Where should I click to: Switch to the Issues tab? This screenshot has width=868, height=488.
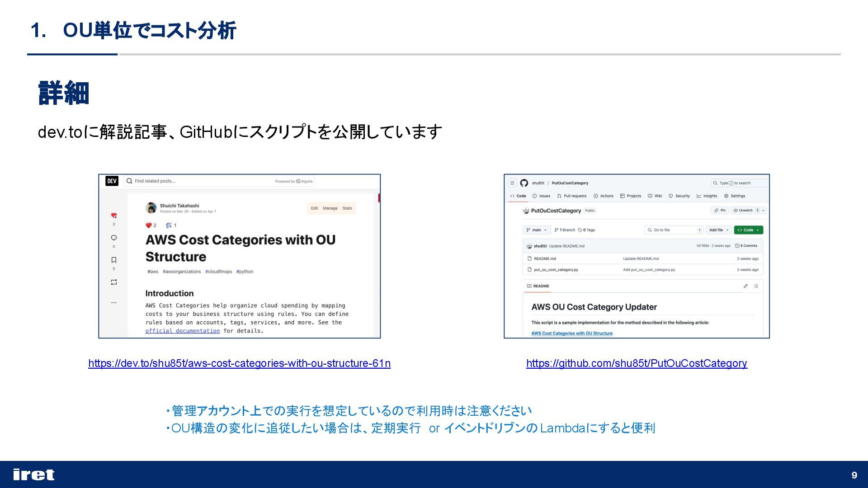[542, 196]
